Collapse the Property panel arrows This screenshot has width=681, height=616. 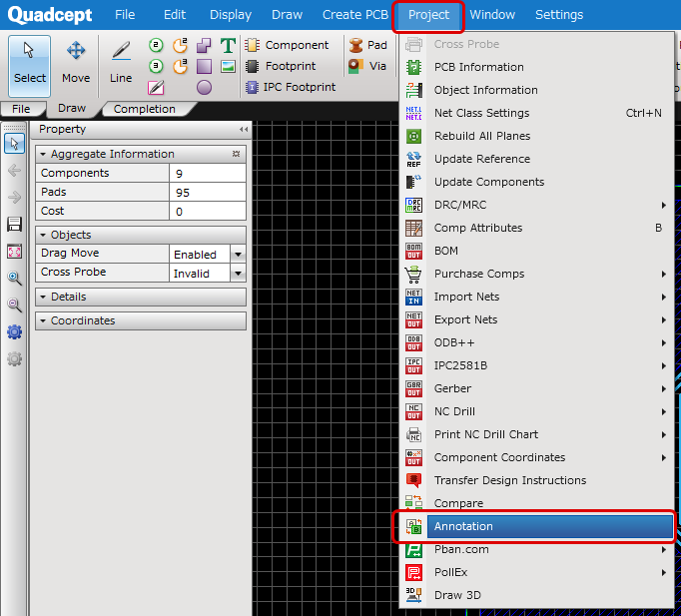pyautogui.click(x=244, y=130)
